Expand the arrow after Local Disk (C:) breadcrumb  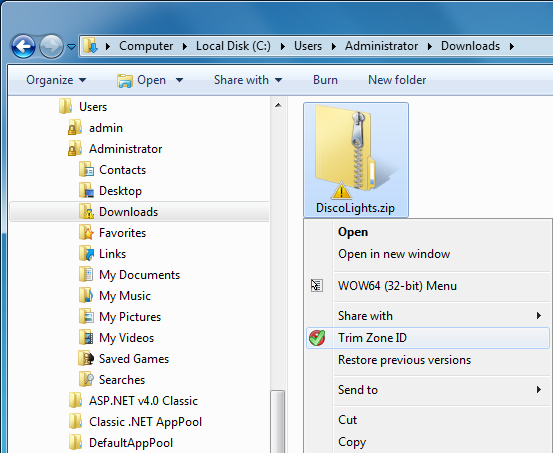coord(282,46)
